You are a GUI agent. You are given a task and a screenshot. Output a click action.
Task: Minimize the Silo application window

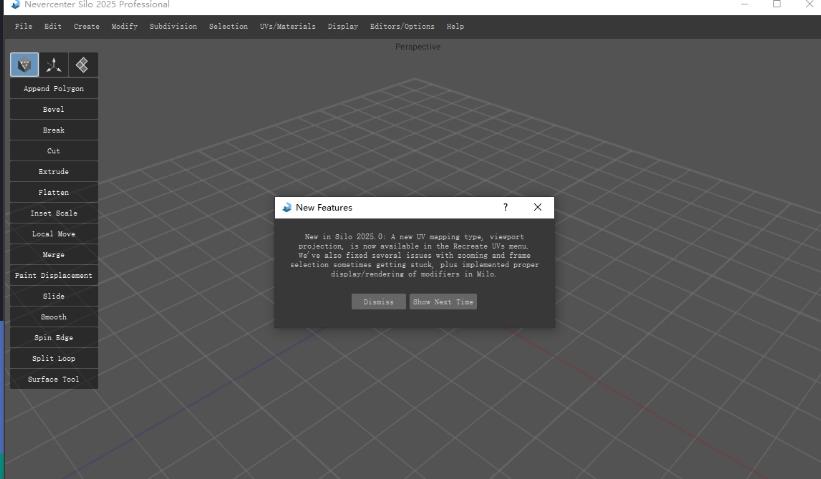pyautogui.click(x=745, y=4)
